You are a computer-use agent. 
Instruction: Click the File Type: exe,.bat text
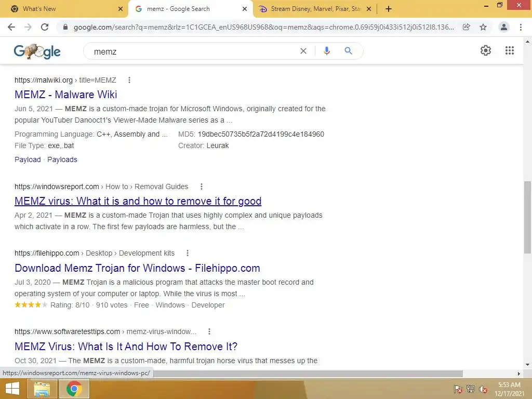[44, 145]
